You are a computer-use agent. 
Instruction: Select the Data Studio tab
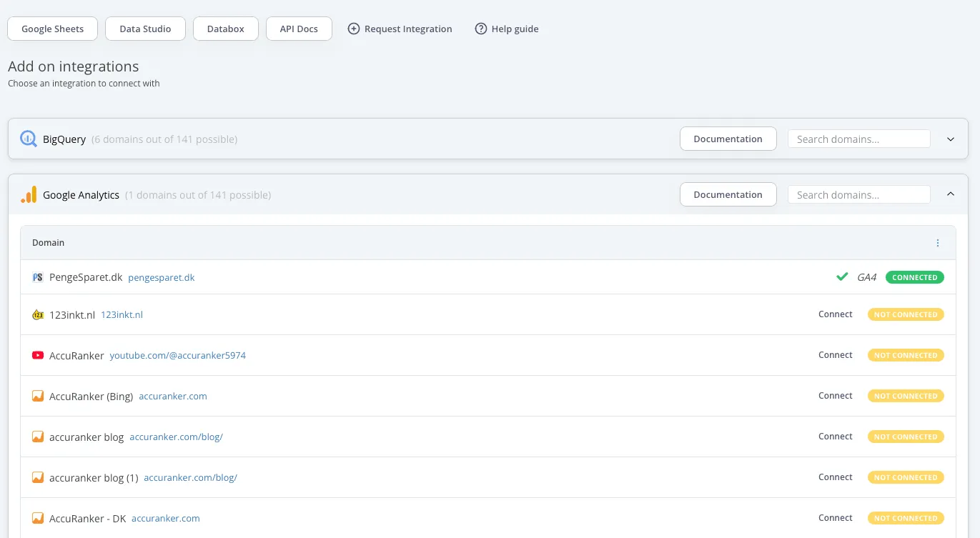click(145, 29)
